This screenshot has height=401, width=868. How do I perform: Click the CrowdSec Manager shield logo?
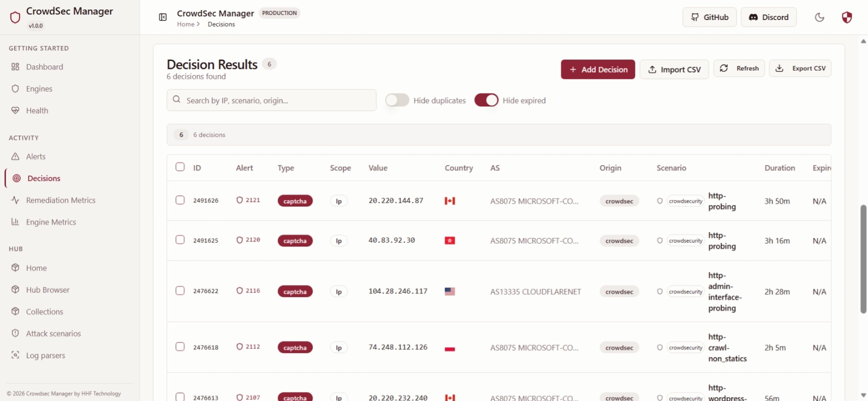pos(15,17)
